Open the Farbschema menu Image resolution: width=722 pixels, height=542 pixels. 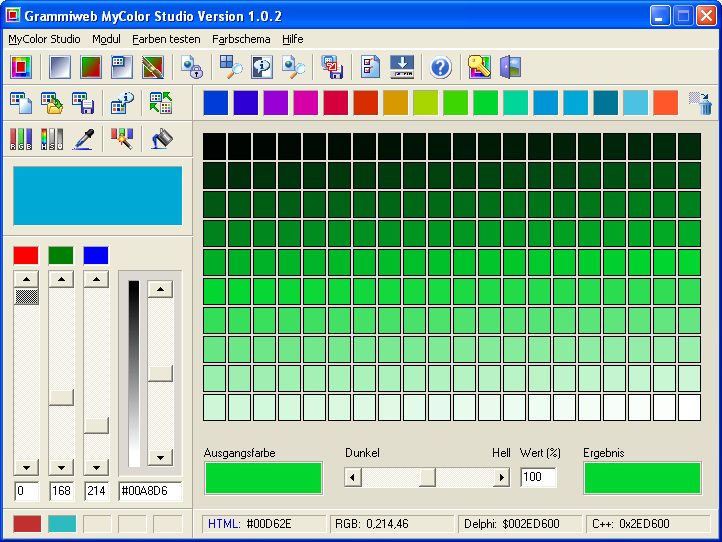pos(241,39)
